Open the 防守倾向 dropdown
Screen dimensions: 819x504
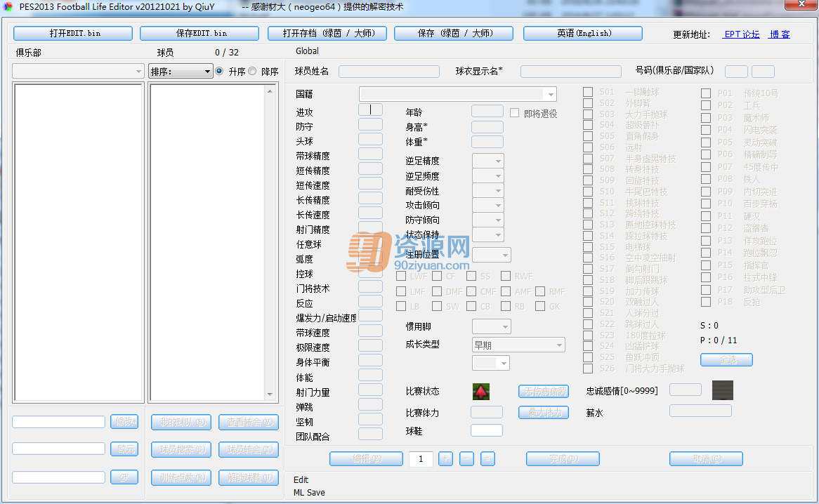pyautogui.click(x=488, y=220)
